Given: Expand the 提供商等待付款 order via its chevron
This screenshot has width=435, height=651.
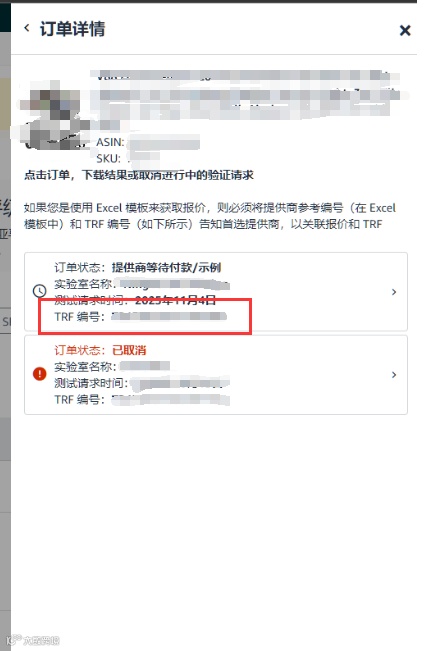Looking at the screenshot, I should tap(394, 292).
